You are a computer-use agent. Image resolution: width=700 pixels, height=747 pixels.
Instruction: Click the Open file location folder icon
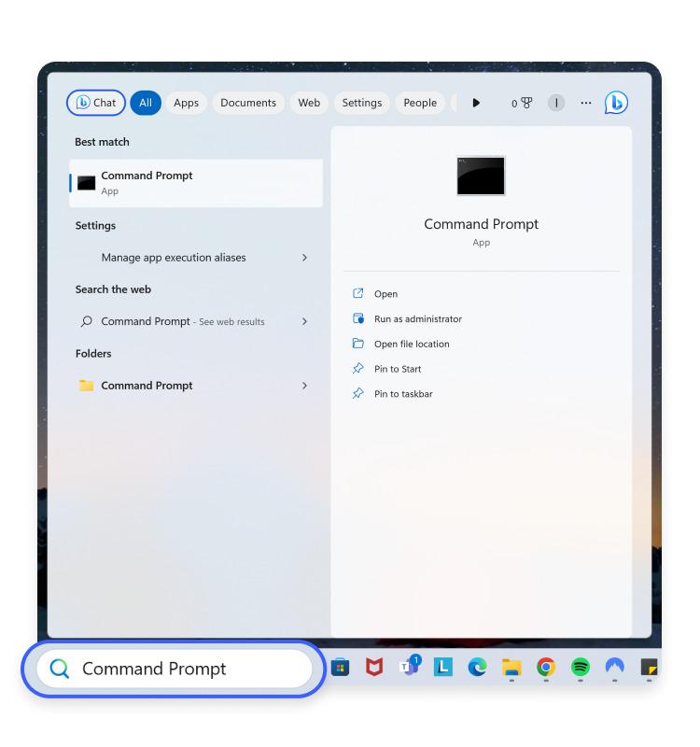pyautogui.click(x=358, y=344)
